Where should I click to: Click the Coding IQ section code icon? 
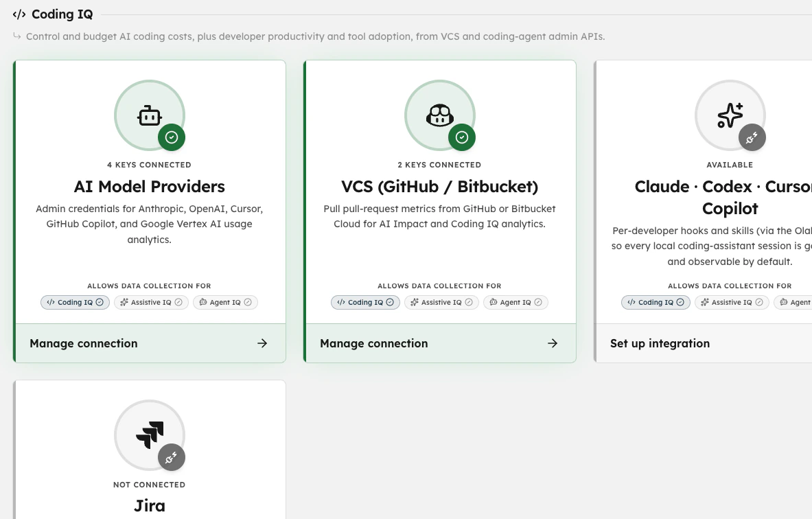pyautogui.click(x=19, y=14)
